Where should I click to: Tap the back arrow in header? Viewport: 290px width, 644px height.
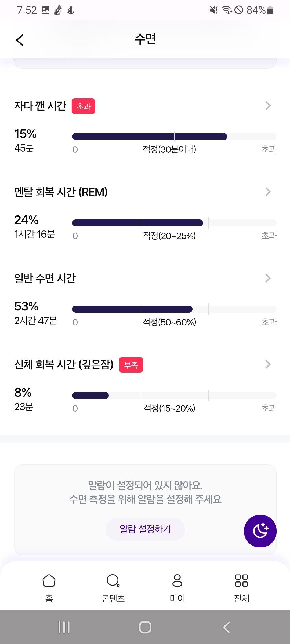click(20, 40)
